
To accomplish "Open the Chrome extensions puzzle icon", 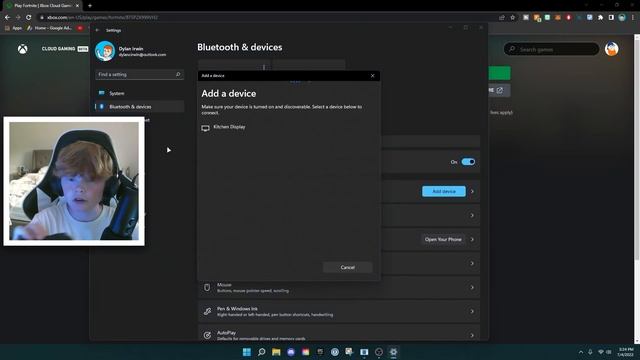I will (600, 18).
